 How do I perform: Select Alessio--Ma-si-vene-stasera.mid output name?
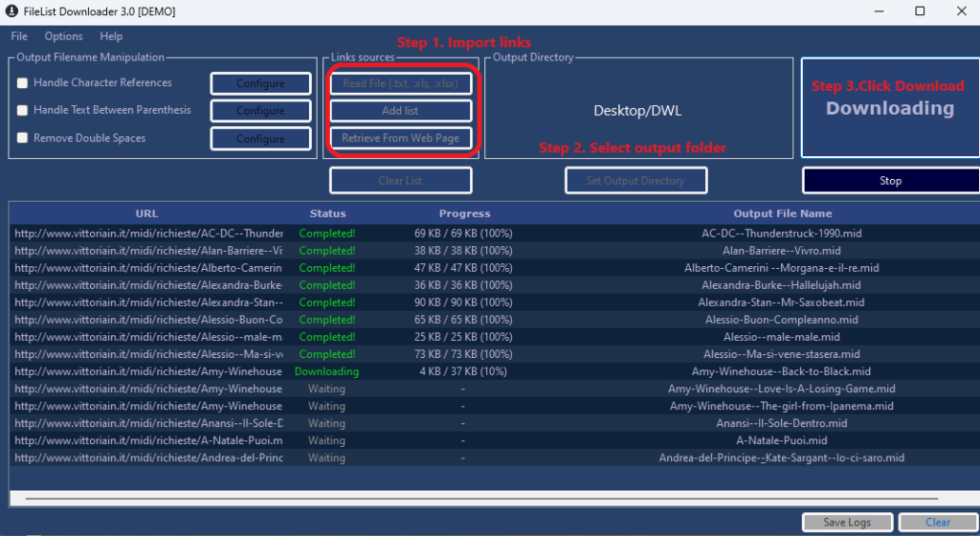(781, 354)
